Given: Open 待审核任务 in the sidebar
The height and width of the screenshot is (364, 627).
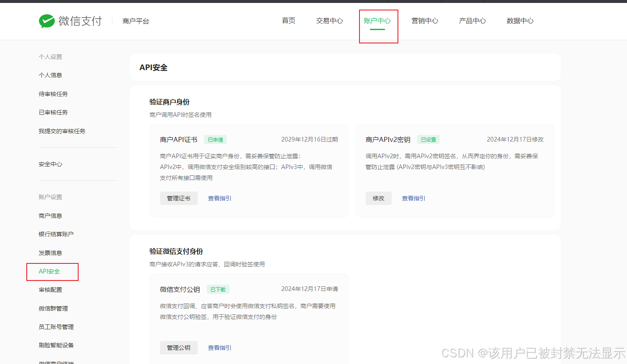Looking at the screenshot, I should pos(54,94).
